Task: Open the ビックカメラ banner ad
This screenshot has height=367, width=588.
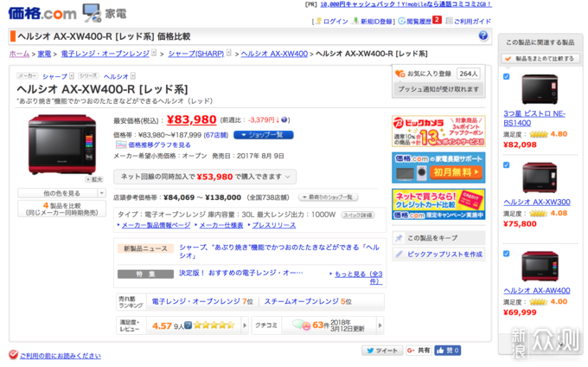Action: click(438, 131)
